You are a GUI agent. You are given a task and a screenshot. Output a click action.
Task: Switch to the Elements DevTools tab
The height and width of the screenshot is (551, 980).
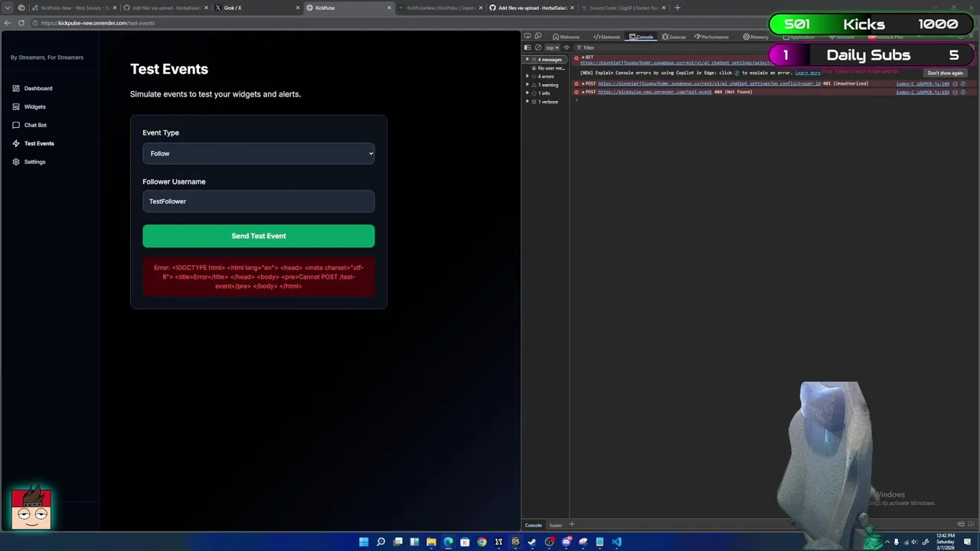pyautogui.click(x=607, y=37)
